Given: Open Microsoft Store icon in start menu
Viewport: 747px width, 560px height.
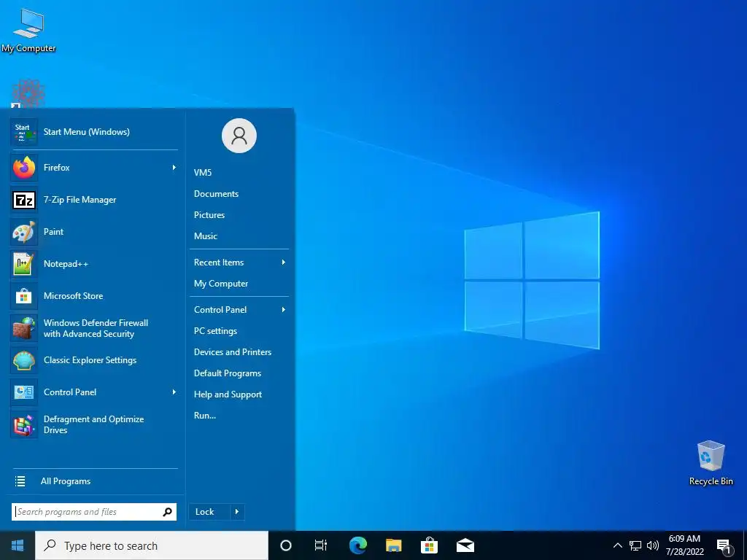Looking at the screenshot, I should [24, 296].
